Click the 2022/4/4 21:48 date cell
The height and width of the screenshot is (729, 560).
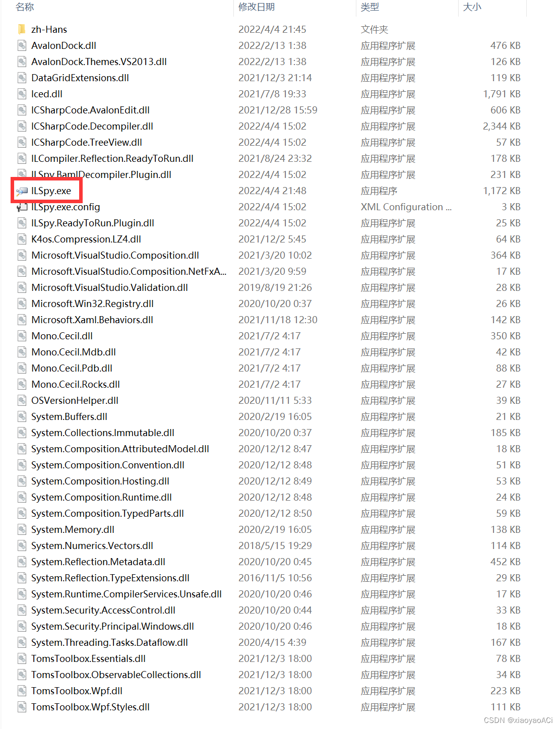click(272, 191)
